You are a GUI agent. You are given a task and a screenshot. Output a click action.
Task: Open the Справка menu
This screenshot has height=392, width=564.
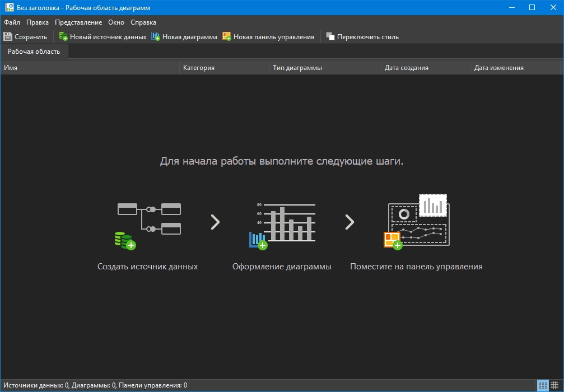(x=143, y=22)
